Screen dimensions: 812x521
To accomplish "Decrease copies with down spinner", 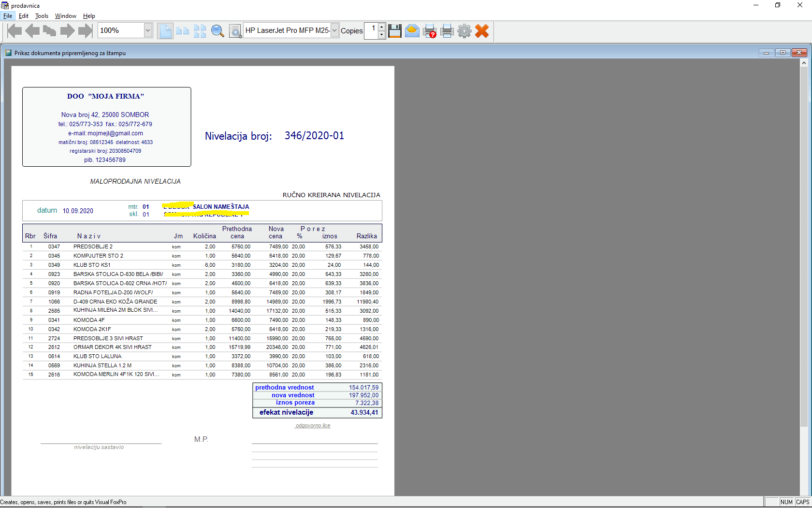I will tap(381, 34).
